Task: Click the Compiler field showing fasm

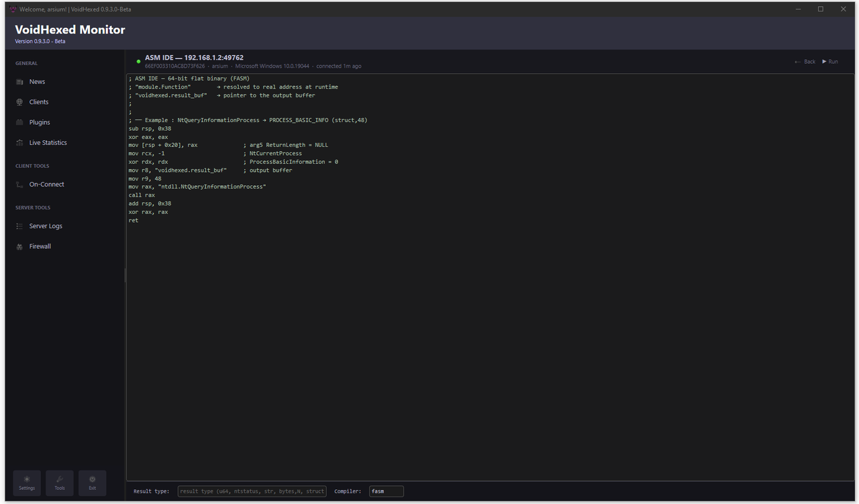Action: 387,491
